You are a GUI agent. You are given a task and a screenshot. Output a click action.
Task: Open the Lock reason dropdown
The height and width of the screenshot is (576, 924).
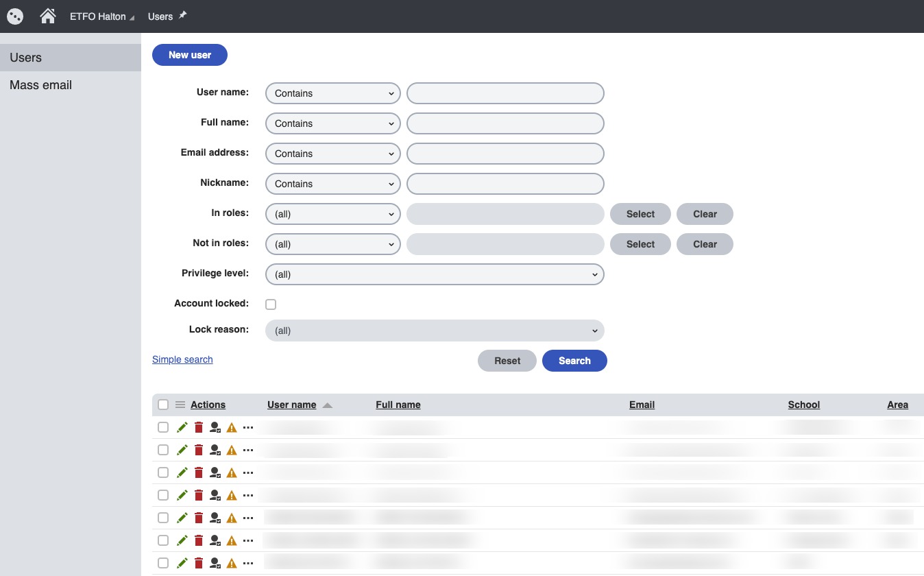pyautogui.click(x=435, y=330)
